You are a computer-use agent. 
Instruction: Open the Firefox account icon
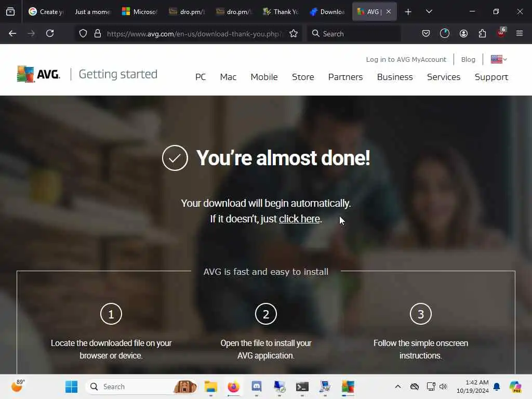(463, 33)
